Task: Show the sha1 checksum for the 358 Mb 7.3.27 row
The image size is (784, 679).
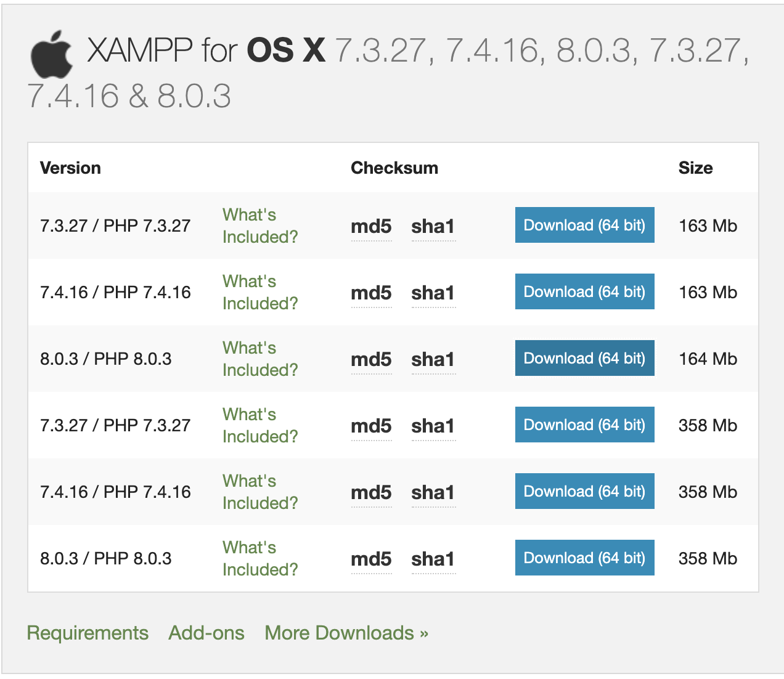Action: click(433, 426)
